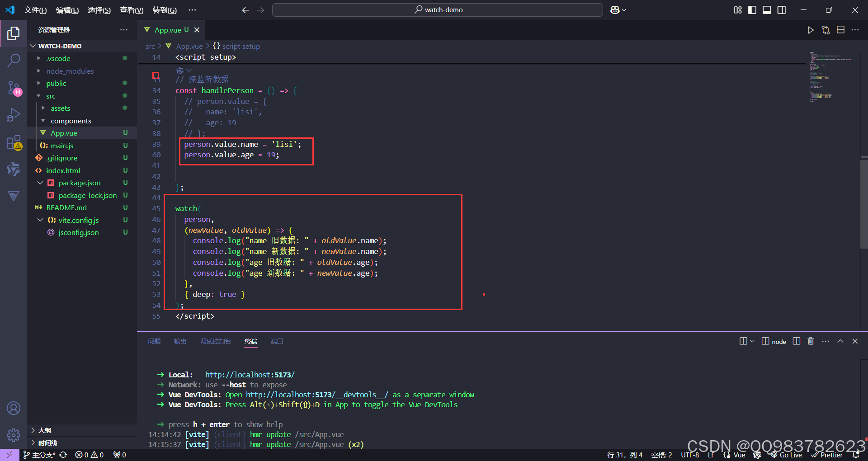
Task: Switch to the Problems panel tab
Action: click(154, 341)
